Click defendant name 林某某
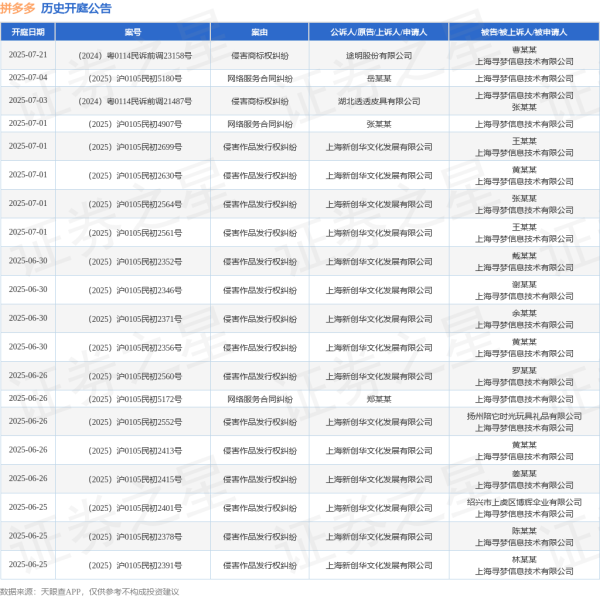600x597 pixels. (524, 559)
